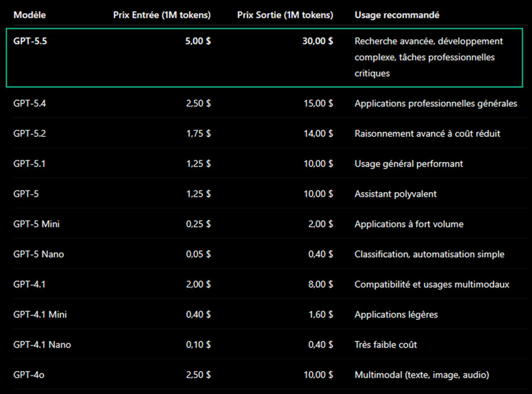Click the 0,40 $ output price for GPT-5 Nano
The image size is (532, 394).
pos(321,254)
